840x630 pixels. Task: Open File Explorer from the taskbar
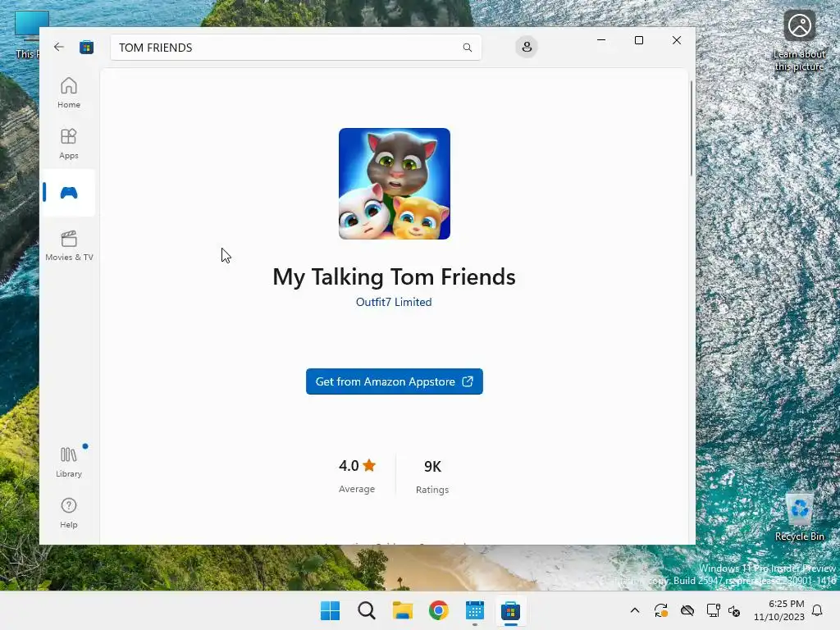[402, 610]
